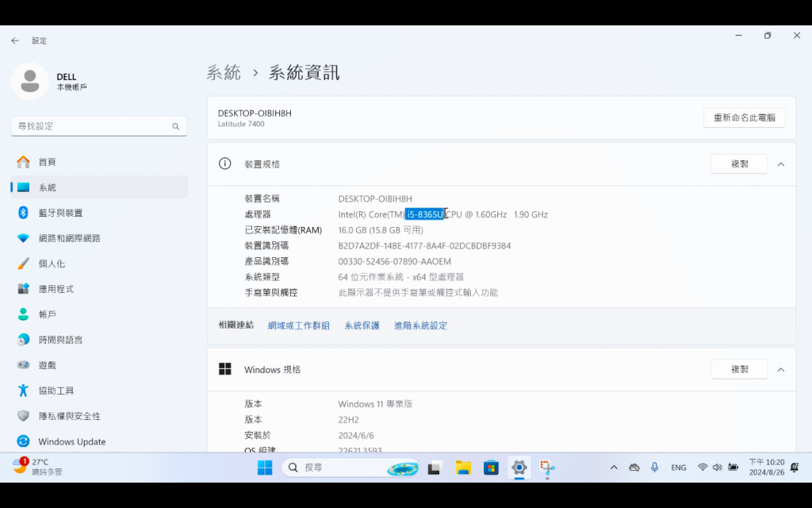Open Snipping Tool from taskbar

pyautogui.click(x=547, y=468)
